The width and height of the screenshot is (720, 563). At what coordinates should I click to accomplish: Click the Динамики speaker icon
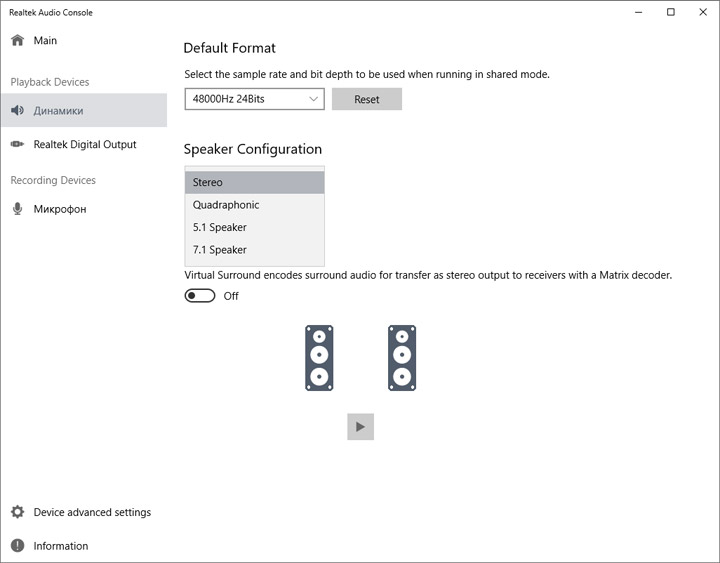coord(17,111)
